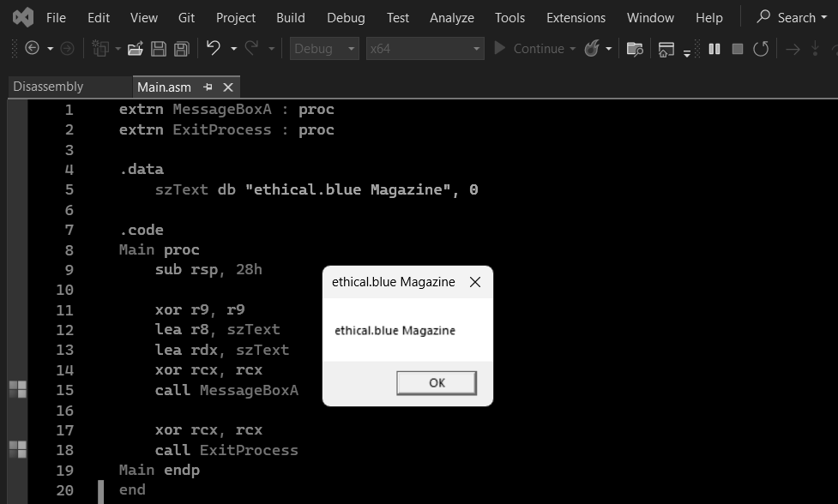The height and width of the screenshot is (504, 838).
Task: Click the Save All double-disk icon
Action: point(182,49)
